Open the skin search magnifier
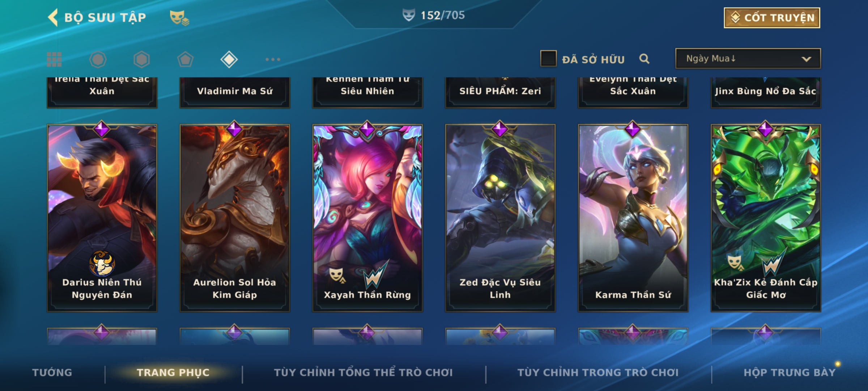The height and width of the screenshot is (391, 868). tap(644, 59)
